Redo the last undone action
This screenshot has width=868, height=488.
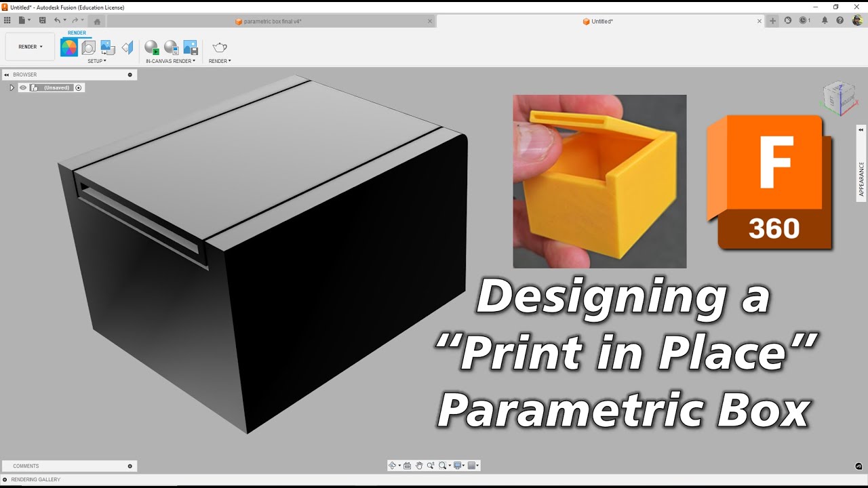pos(75,21)
